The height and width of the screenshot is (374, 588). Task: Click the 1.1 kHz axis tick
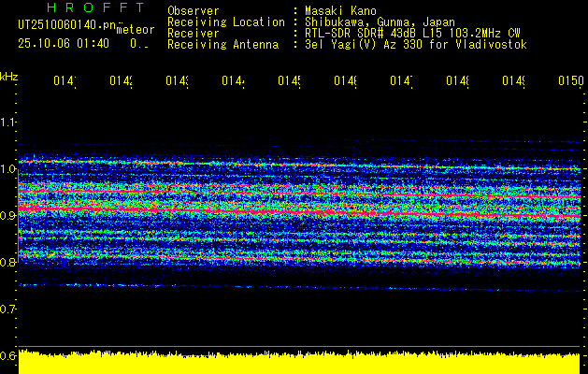tap(9, 122)
